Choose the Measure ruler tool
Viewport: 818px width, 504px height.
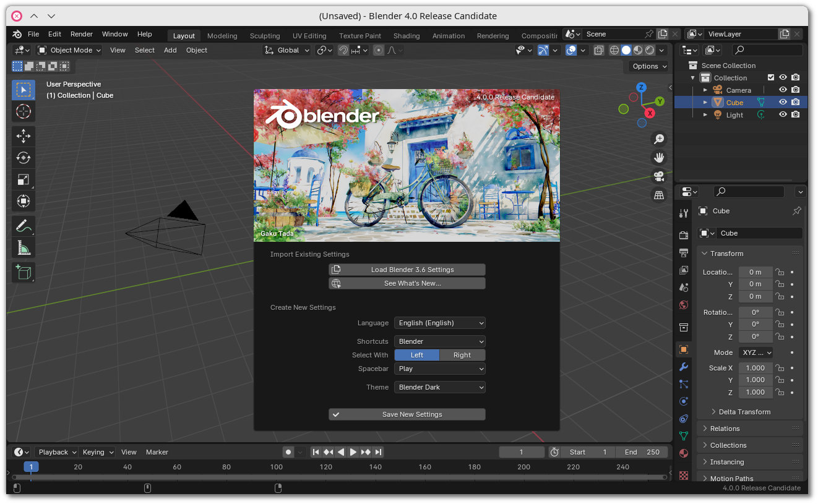point(24,248)
